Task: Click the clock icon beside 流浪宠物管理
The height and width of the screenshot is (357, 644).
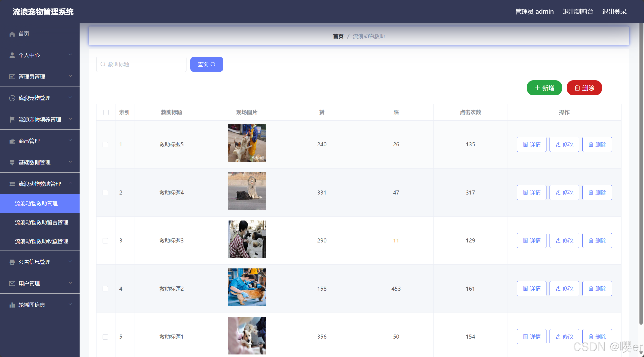Action: tap(12, 98)
